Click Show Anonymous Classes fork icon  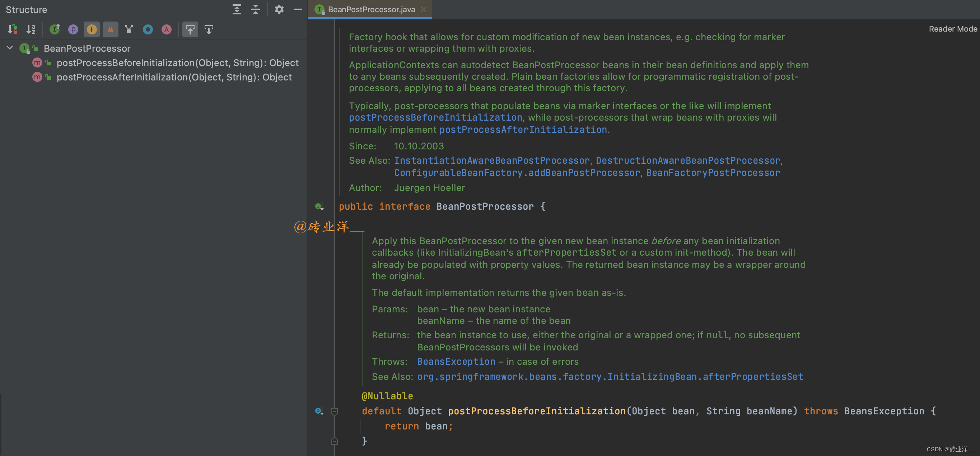point(129,29)
